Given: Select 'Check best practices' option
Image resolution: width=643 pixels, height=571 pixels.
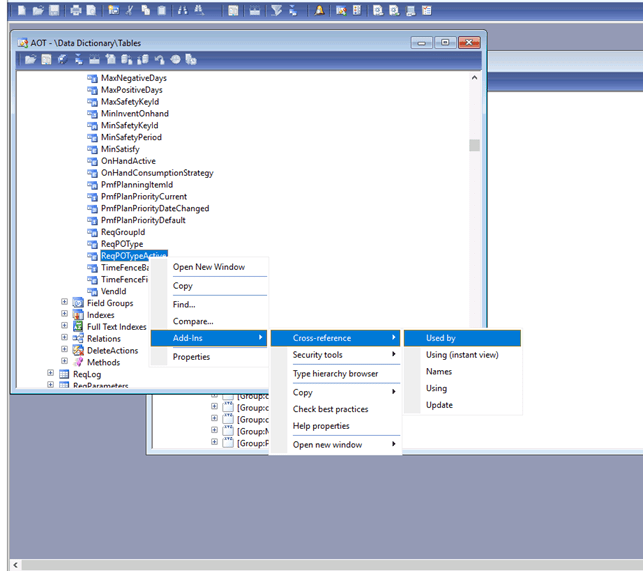Looking at the screenshot, I should [330, 409].
